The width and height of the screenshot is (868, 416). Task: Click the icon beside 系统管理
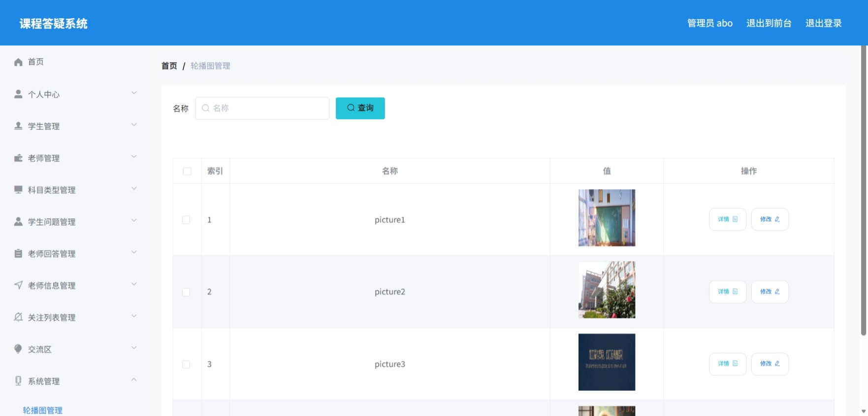point(18,381)
